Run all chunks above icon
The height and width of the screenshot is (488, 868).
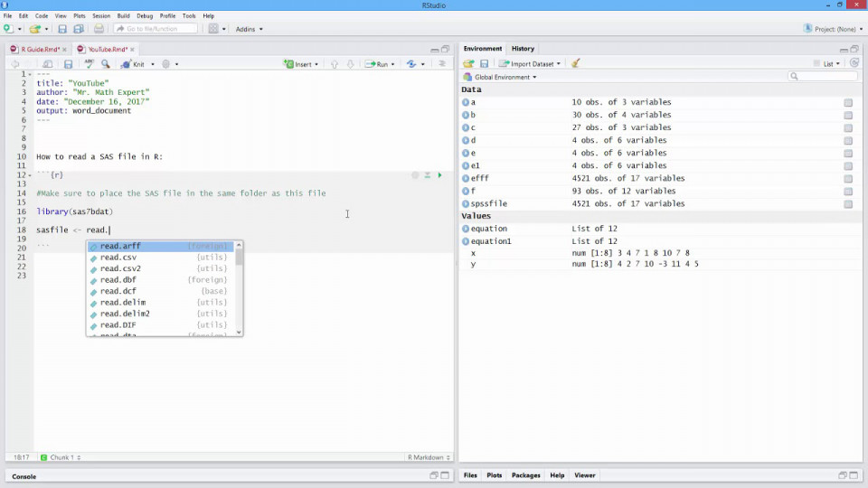pos(428,174)
